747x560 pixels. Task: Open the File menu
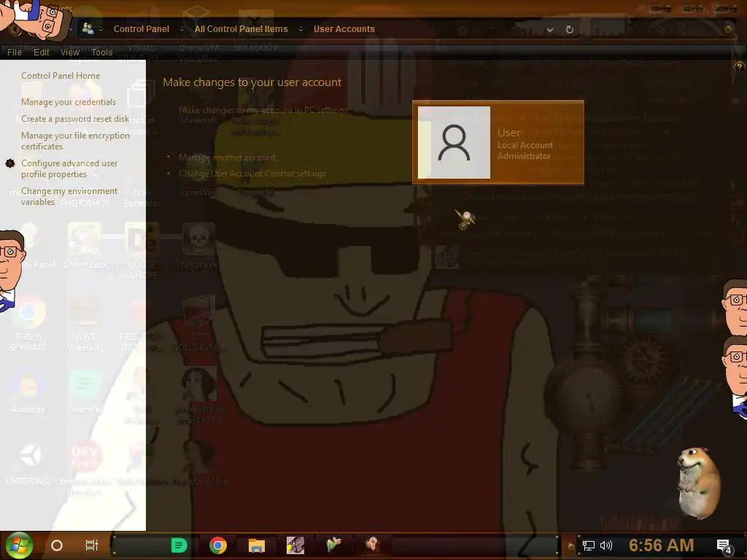pyautogui.click(x=15, y=52)
